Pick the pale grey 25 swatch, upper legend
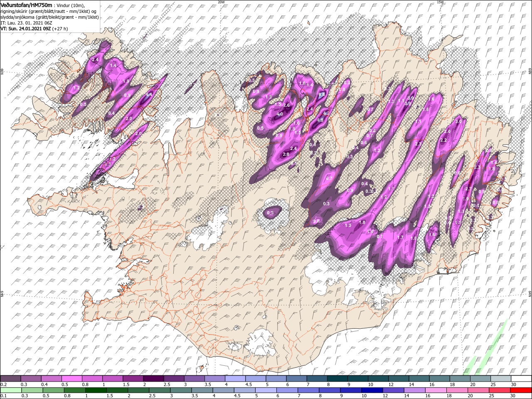This screenshot has height=399, width=532. pos(501,379)
